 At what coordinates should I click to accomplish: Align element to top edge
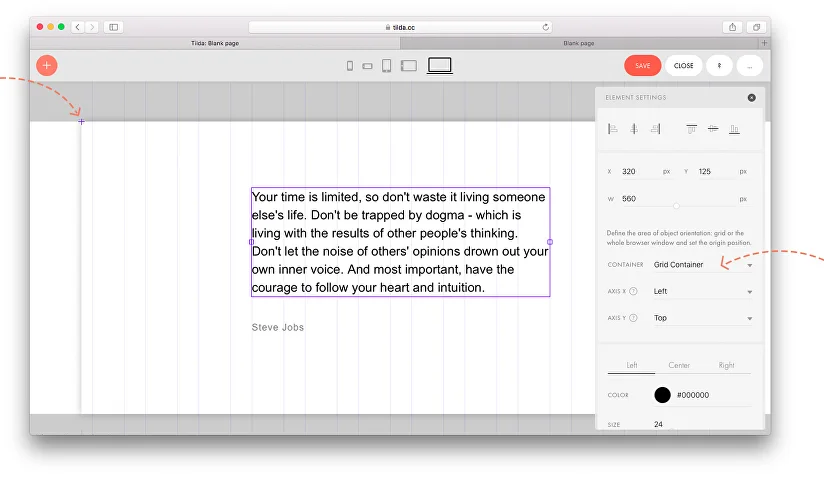pos(691,129)
